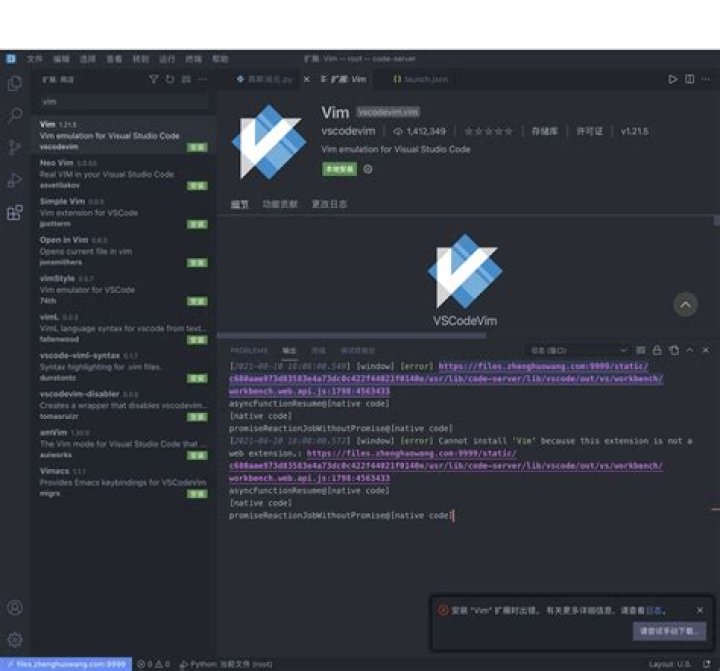Screen dimensions: 720x671
Task: Open the log link in error notification
Action: (654, 610)
